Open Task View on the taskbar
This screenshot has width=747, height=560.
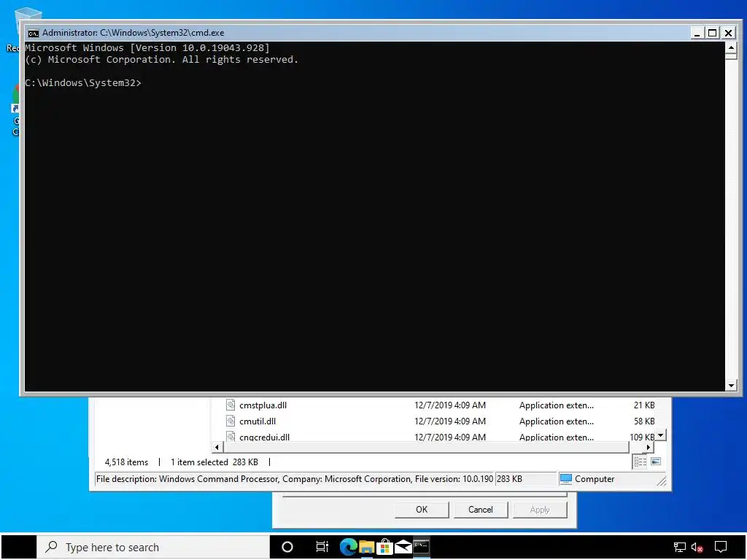pyautogui.click(x=322, y=547)
